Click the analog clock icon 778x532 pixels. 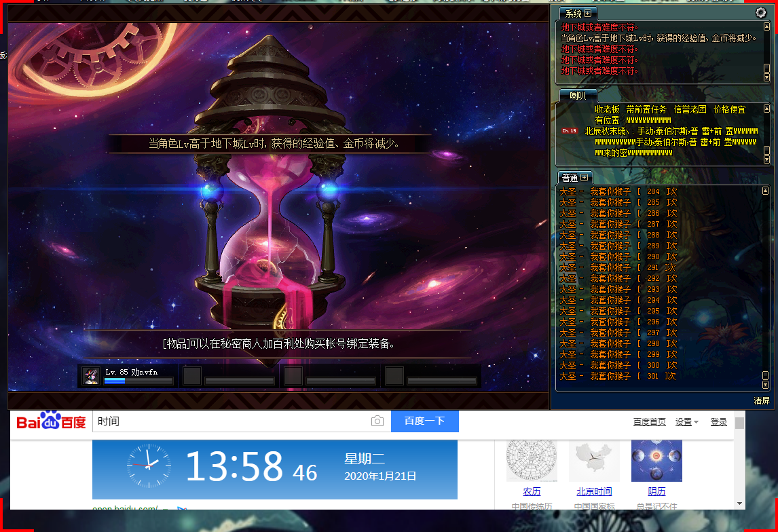click(x=149, y=465)
